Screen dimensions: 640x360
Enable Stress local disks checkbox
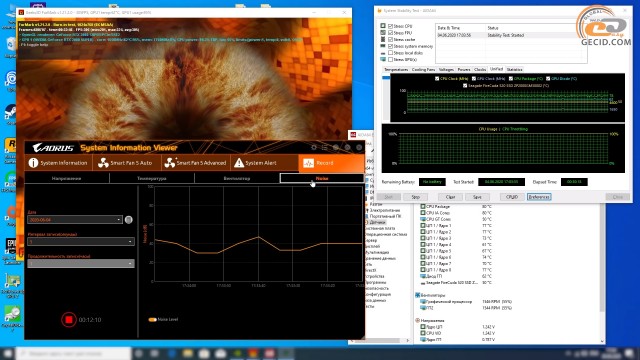(391, 53)
